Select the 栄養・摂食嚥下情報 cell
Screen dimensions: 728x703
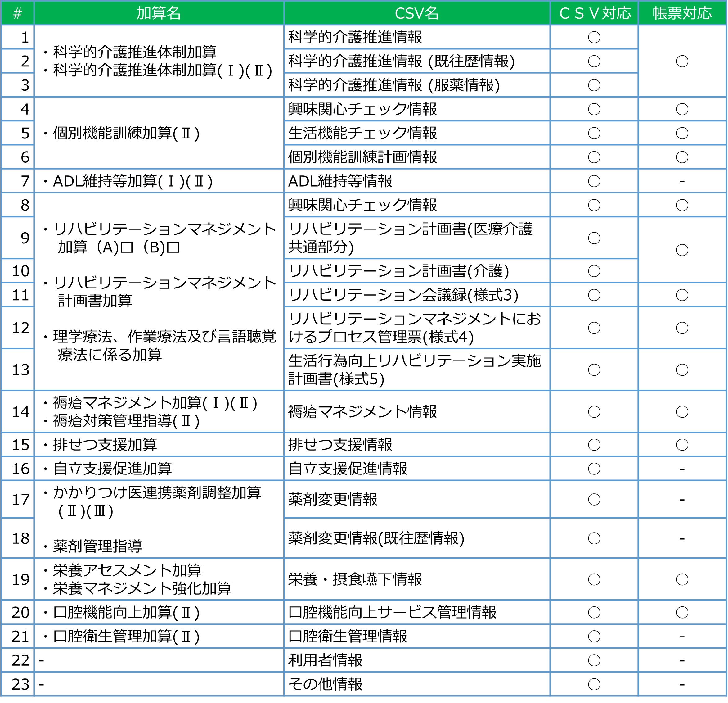[x=417, y=579]
